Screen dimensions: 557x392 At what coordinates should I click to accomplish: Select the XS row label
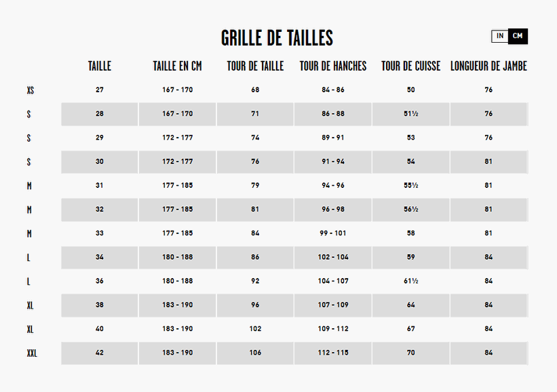coord(31,90)
